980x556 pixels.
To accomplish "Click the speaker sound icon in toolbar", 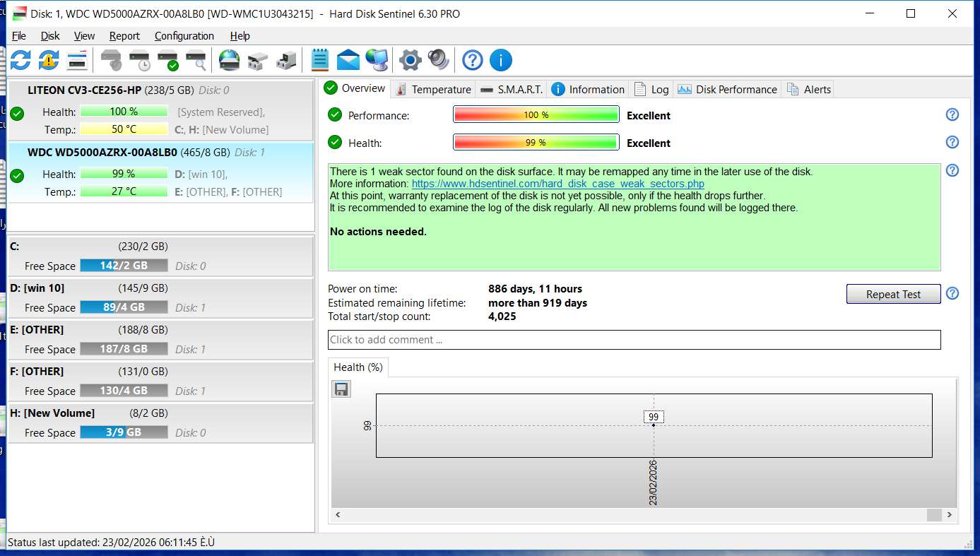I will (438, 60).
